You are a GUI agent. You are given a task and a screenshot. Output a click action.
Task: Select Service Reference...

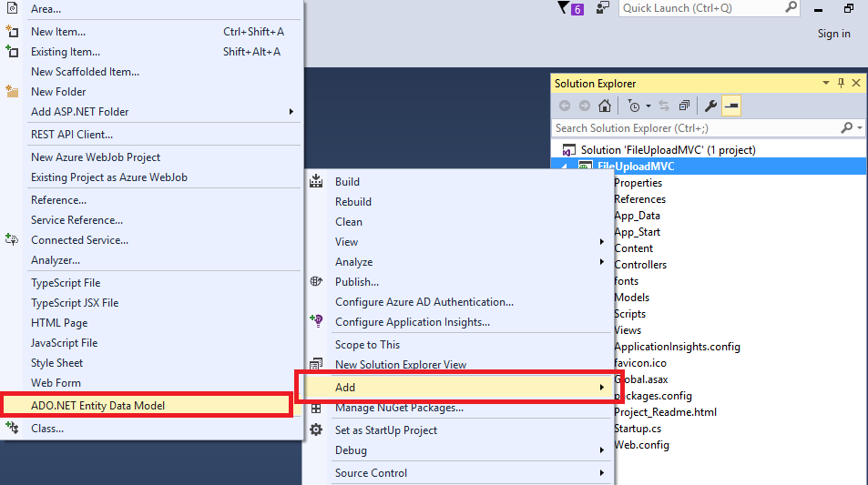[77, 220]
